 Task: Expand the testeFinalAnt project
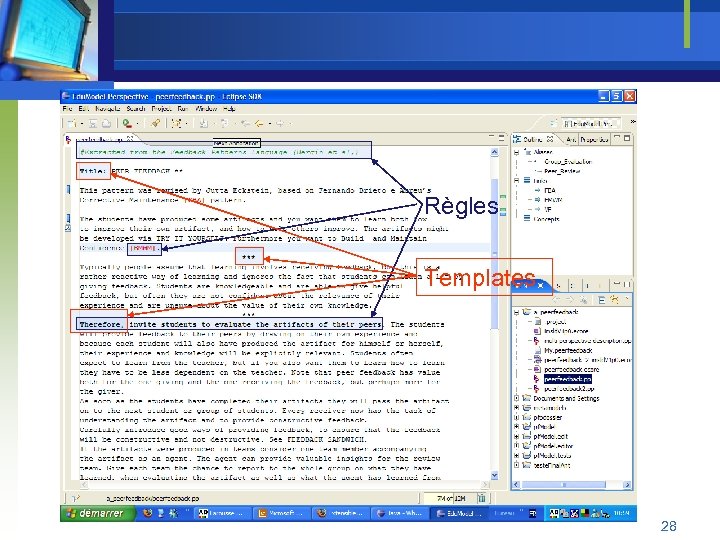coord(517,465)
